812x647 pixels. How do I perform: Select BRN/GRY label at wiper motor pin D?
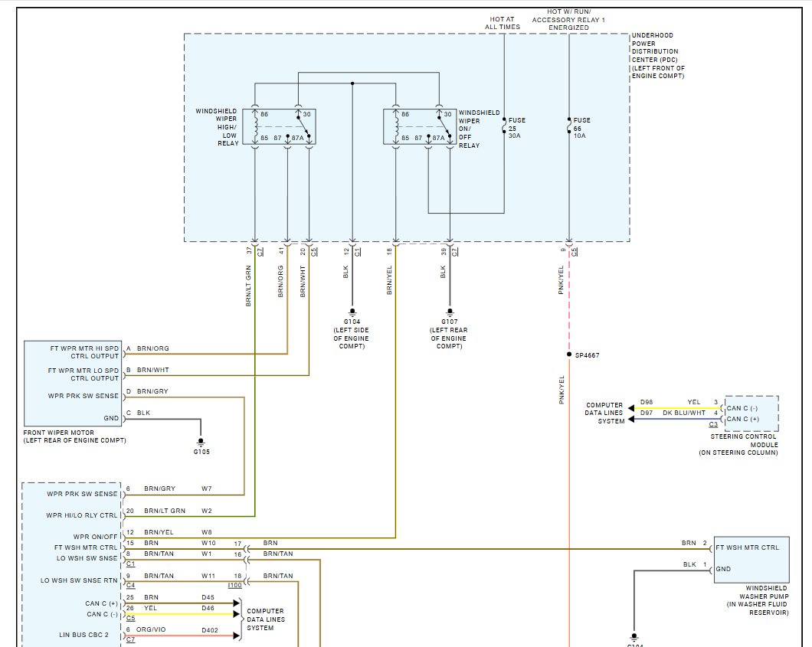(x=152, y=392)
